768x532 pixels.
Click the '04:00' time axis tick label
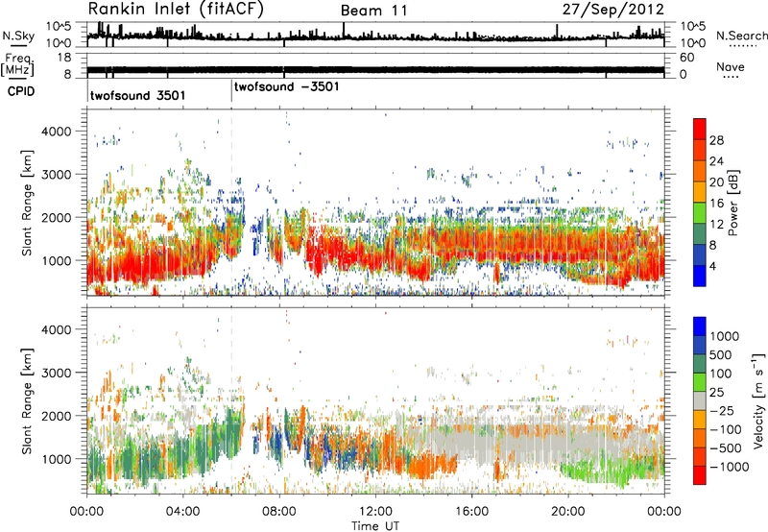click(183, 512)
